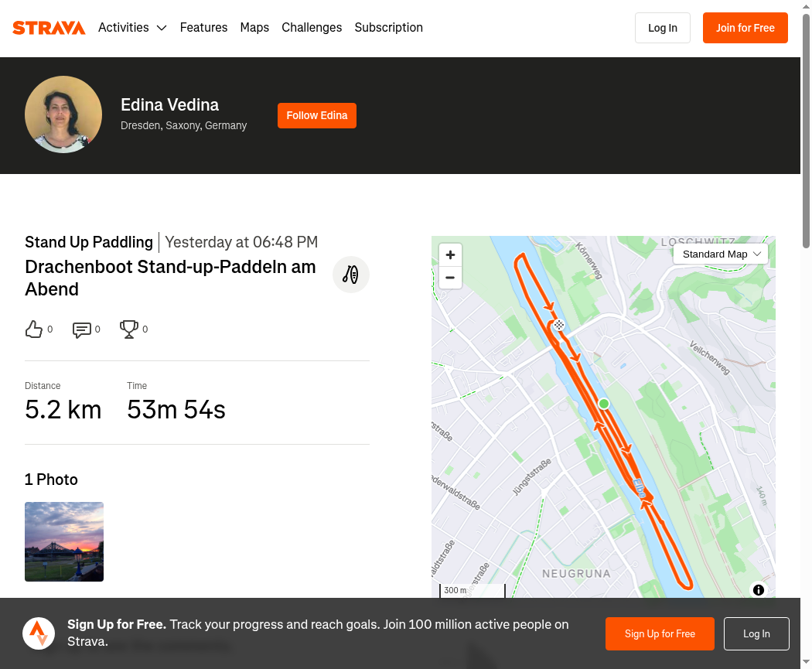Viewport: 812px width, 669px height.
Task: Click the checkered finish marker on map
Action: point(558,326)
